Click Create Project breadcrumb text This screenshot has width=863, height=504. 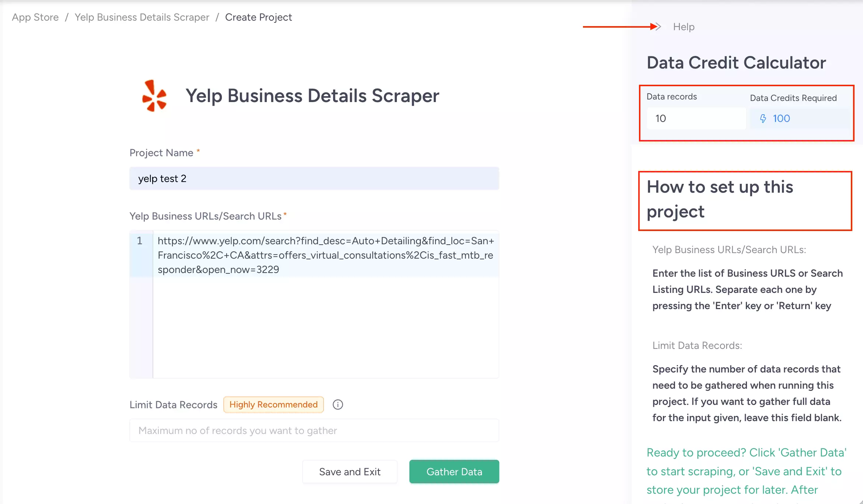tap(258, 17)
